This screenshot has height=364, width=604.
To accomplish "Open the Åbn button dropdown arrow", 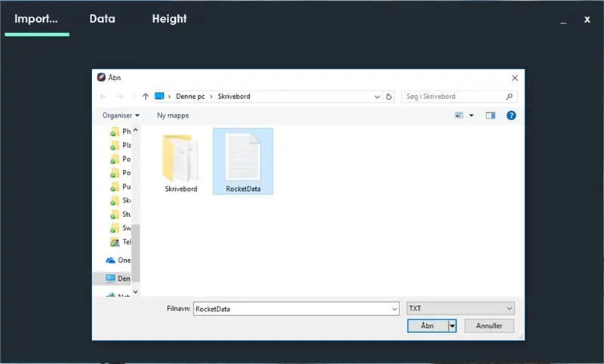I will click(x=452, y=326).
